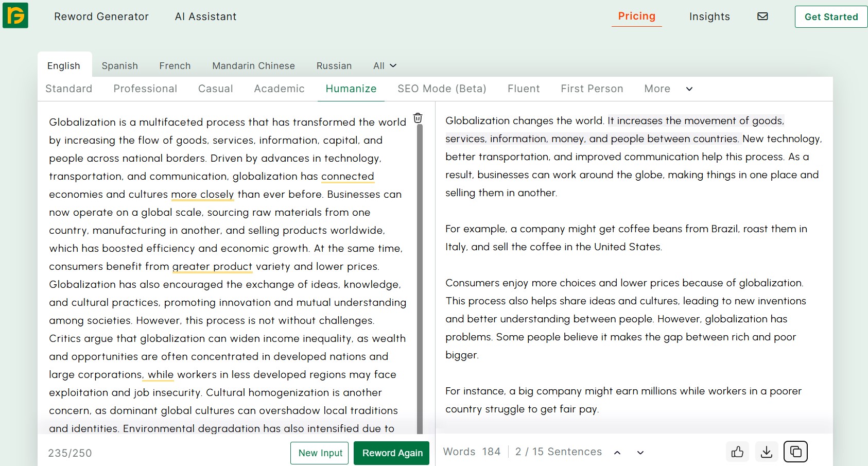Click the Get Started button

tap(831, 17)
